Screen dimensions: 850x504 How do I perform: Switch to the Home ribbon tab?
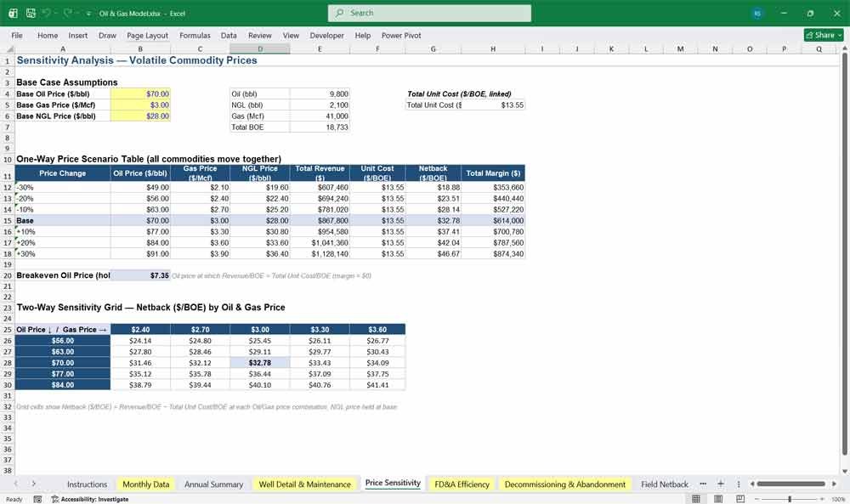tap(48, 35)
